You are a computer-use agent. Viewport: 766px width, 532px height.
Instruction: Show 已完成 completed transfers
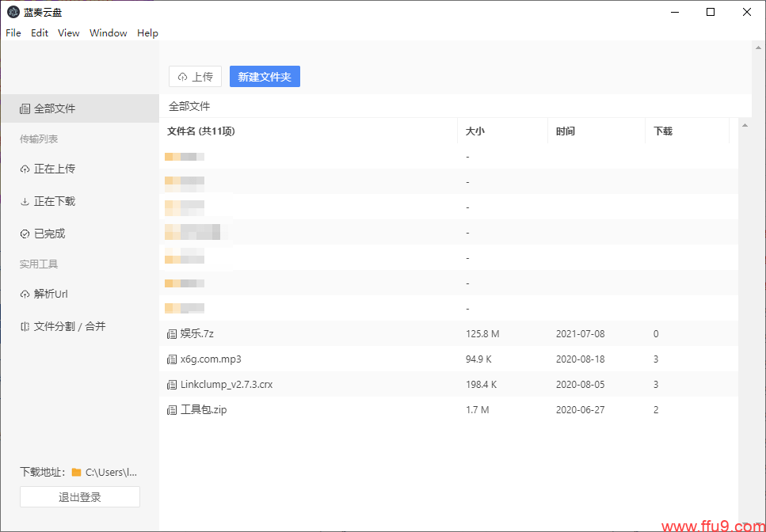coord(49,234)
